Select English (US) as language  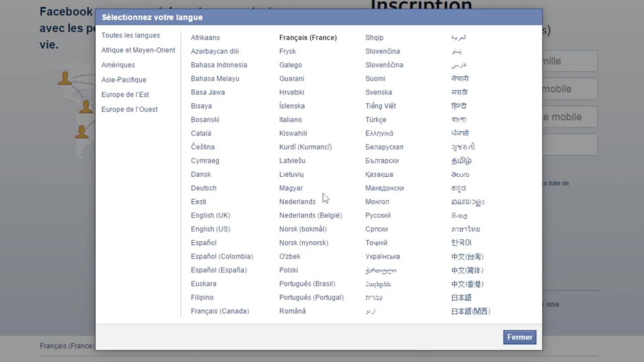click(x=210, y=229)
